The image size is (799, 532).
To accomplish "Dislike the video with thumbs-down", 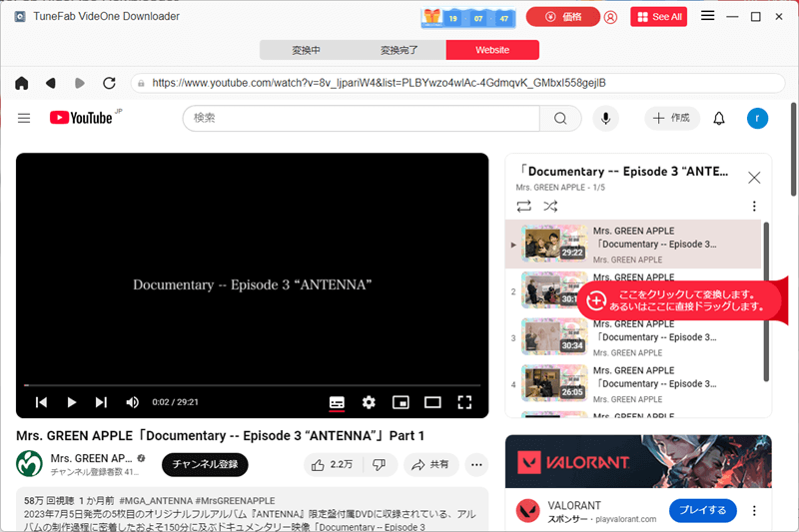I will point(380,465).
